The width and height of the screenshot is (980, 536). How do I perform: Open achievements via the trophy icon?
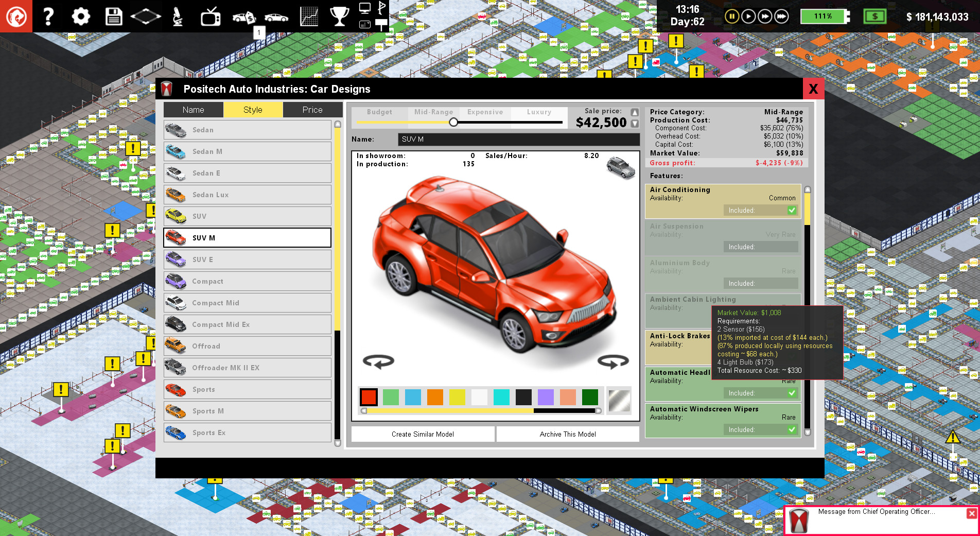pyautogui.click(x=340, y=16)
